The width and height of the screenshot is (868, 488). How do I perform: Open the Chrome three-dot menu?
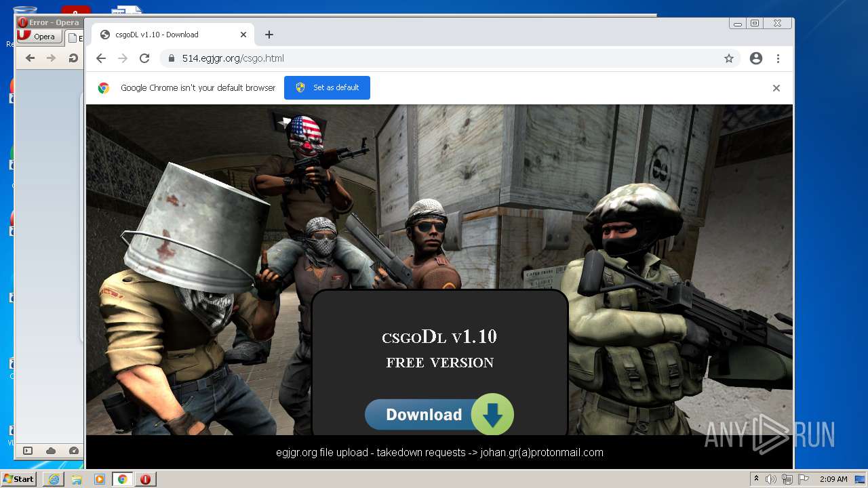click(778, 58)
